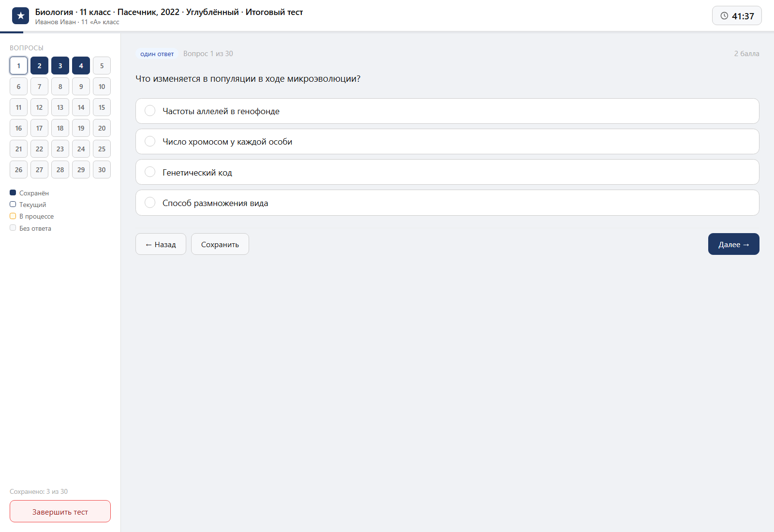Open question 14 tile

[81, 107]
